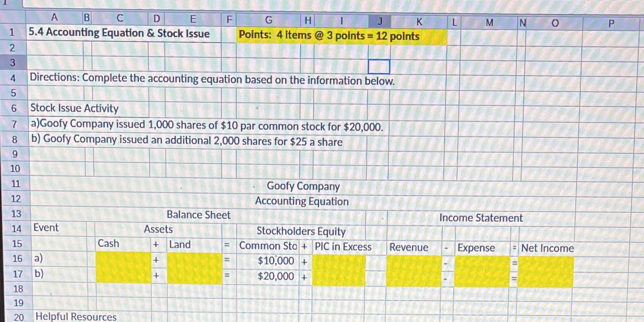Click the '$10,000' common stock cell
This screenshot has height=322, width=644.
click(x=276, y=261)
